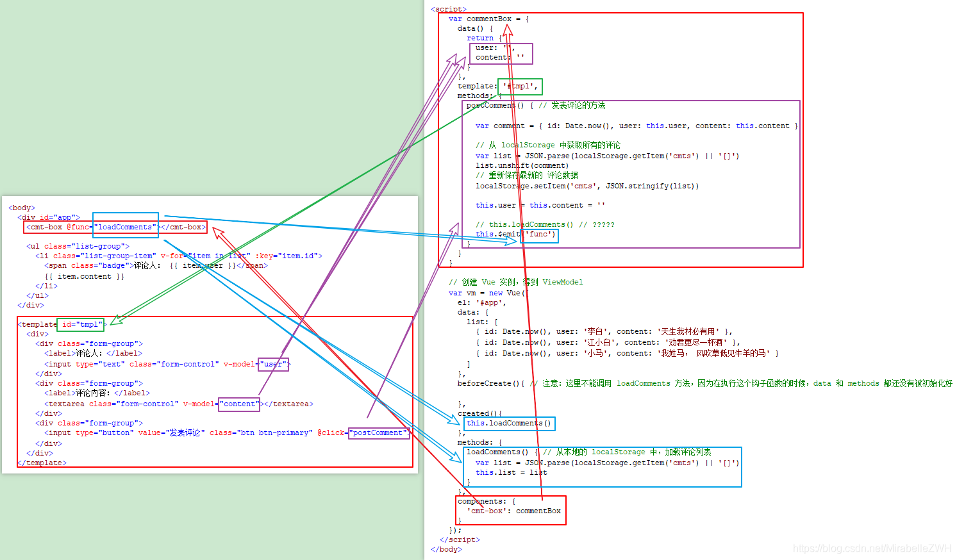This screenshot has height=560, width=957.
Task: Click the user: '' property line
Action: click(495, 47)
